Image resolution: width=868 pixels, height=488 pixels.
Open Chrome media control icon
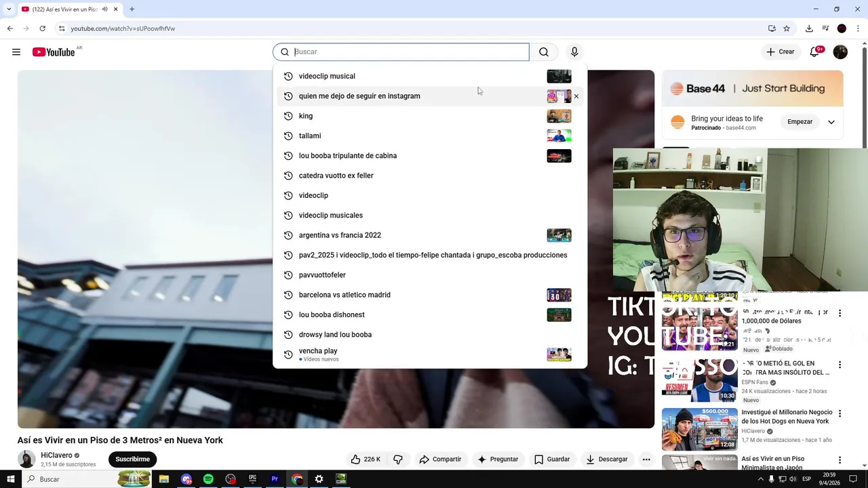tap(825, 28)
